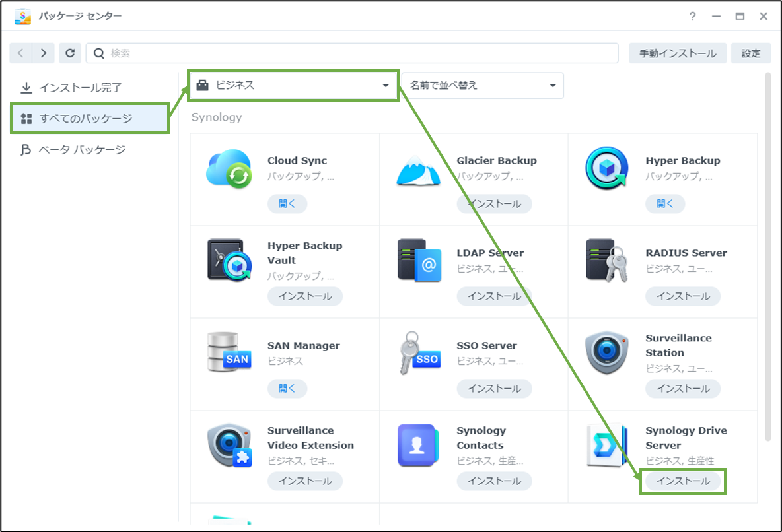The height and width of the screenshot is (532, 782).
Task: Click the search magnifier icon
Action: (x=99, y=53)
